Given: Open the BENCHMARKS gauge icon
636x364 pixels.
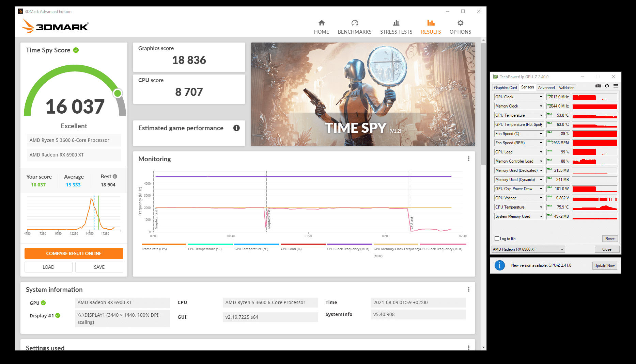Looking at the screenshot, I should (355, 23).
